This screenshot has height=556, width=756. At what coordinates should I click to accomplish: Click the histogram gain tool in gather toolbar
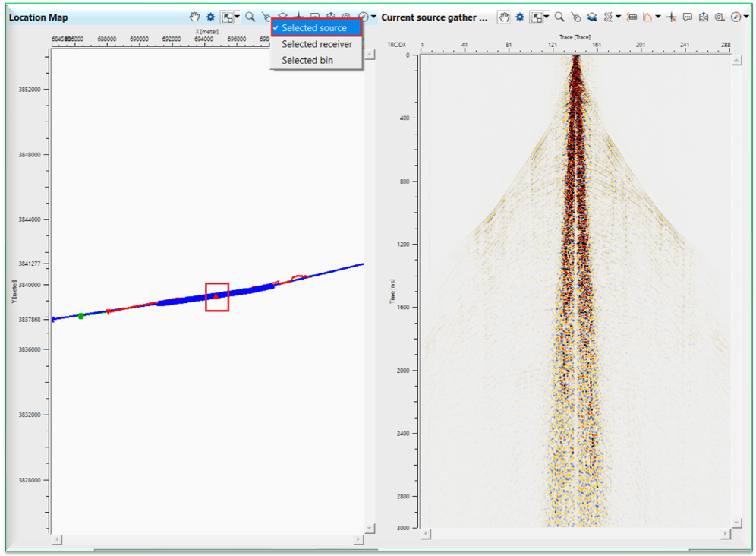[x=649, y=17]
